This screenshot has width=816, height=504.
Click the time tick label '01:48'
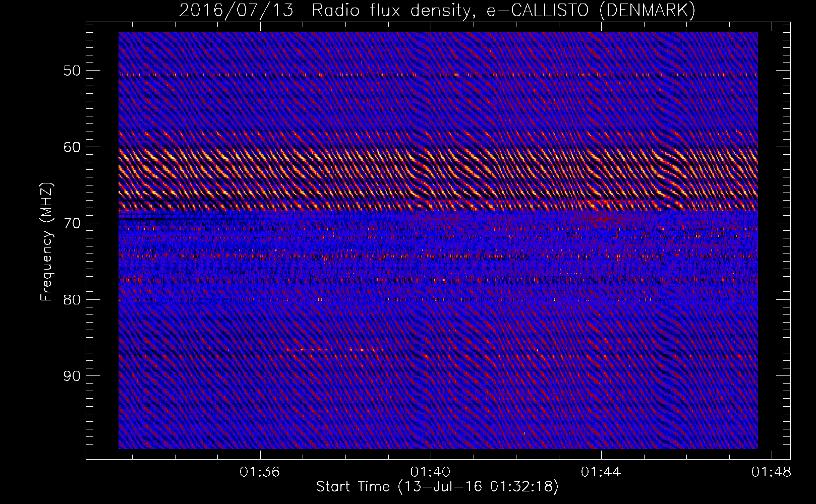771,472
